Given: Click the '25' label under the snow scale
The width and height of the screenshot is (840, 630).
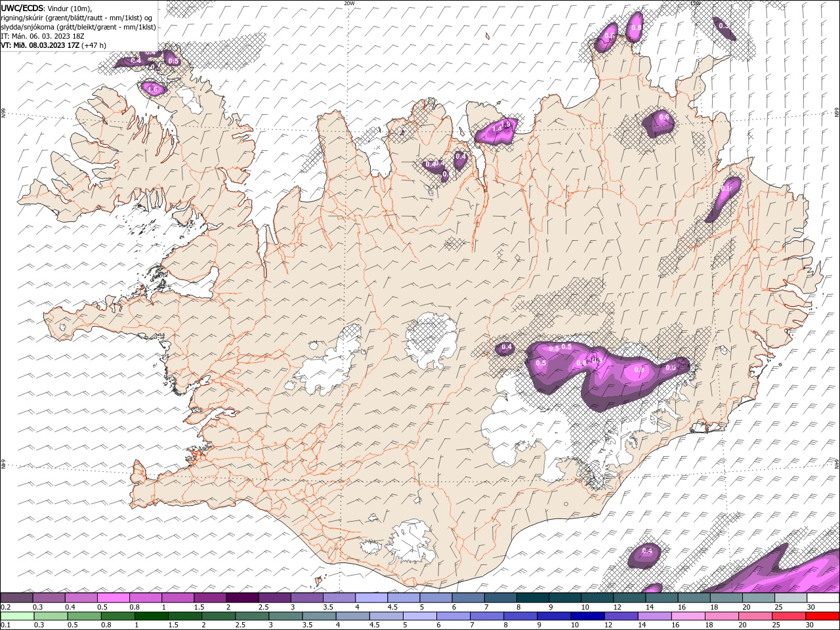Looking at the screenshot, I should coord(778,607).
